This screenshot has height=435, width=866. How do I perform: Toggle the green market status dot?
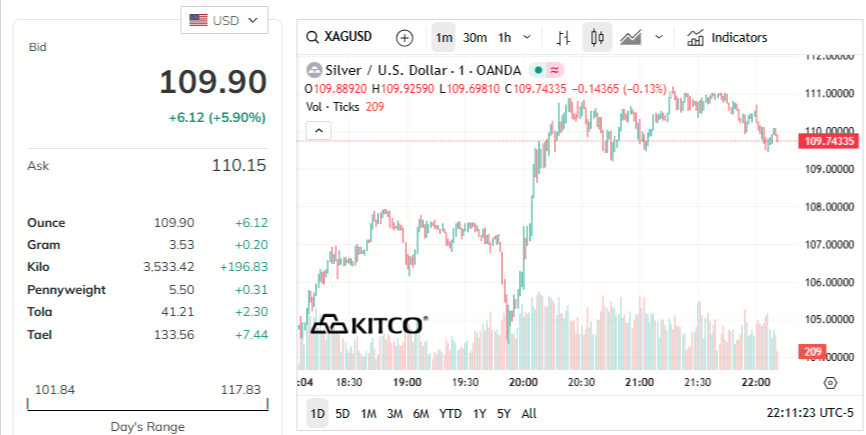538,70
